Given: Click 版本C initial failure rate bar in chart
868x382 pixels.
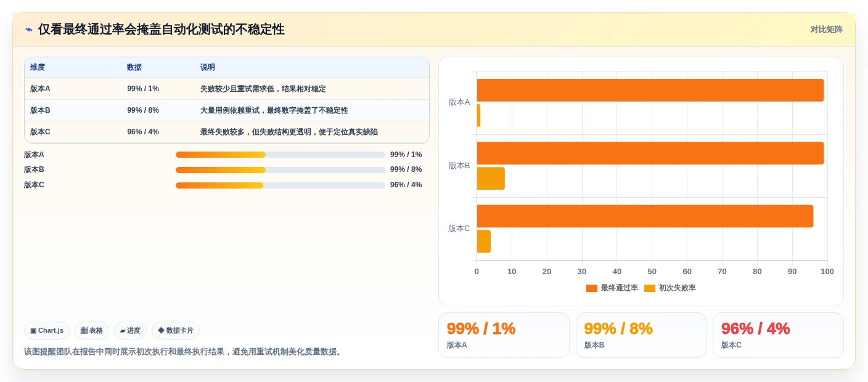Looking at the screenshot, I should point(484,242).
